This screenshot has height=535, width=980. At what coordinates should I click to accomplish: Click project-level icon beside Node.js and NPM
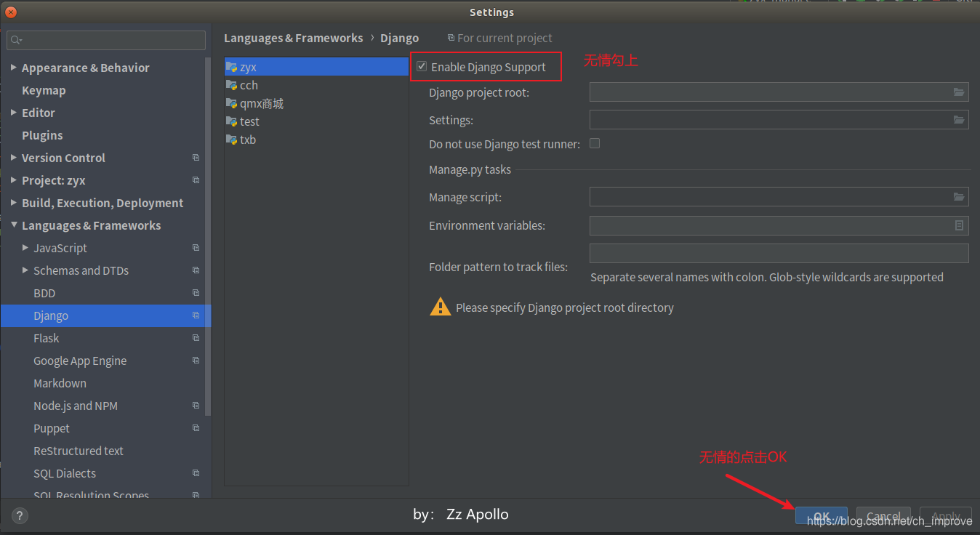pos(196,406)
